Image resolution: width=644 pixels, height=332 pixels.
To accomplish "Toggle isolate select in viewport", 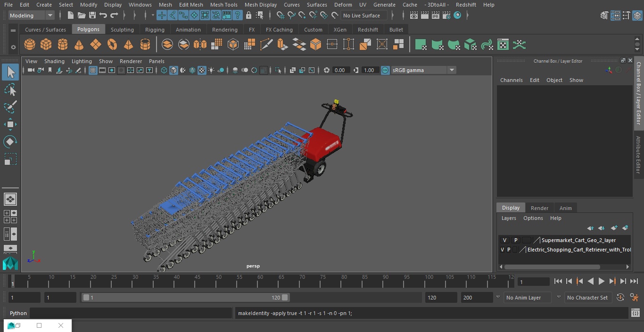I will (278, 70).
